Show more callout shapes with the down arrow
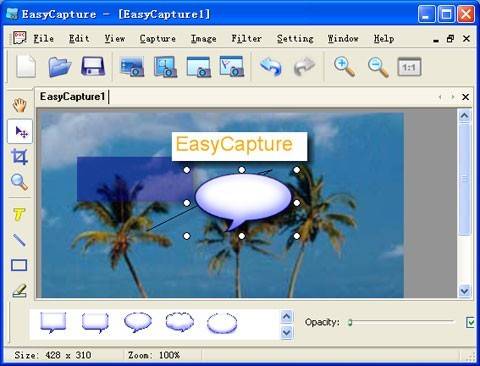This screenshot has width=480, height=366. [x=287, y=332]
